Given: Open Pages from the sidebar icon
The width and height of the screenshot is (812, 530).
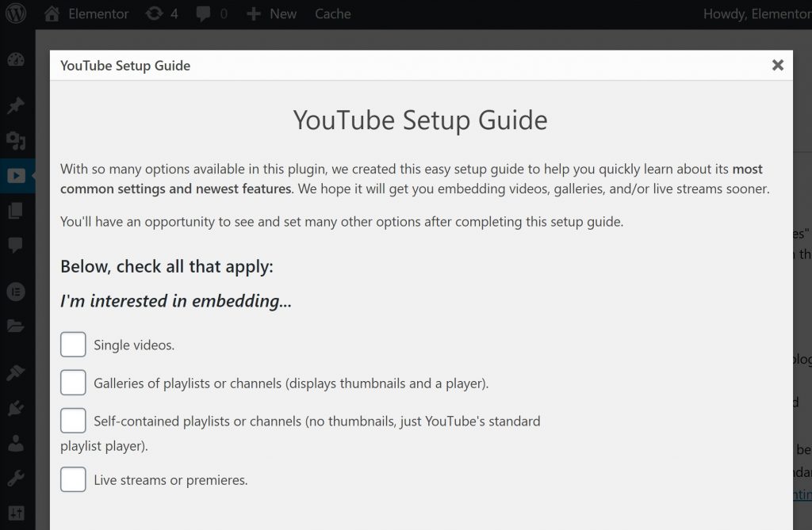Looking at the screenshot, I should click(x=16, y=211).
